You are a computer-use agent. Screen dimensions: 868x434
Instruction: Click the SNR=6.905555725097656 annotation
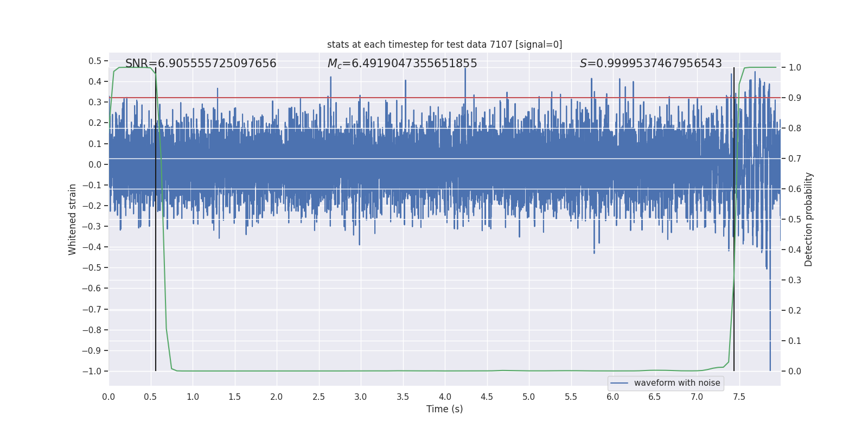[x=201, y=63]
